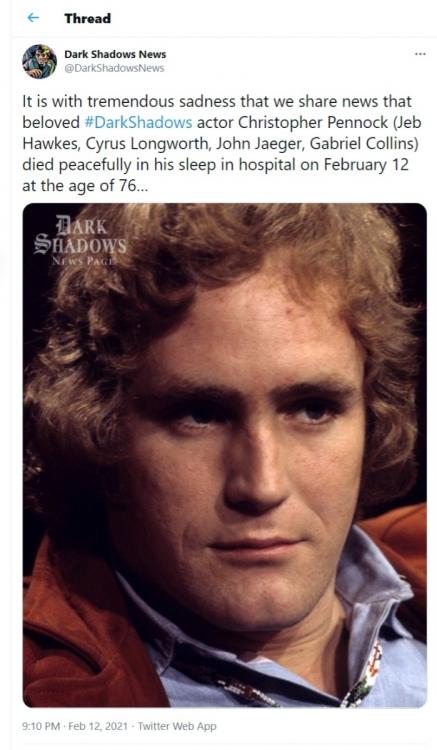This screenshot has height=750, width=437.
Task: Open the attached tweet photo
Action: click(x=225, y=455)
